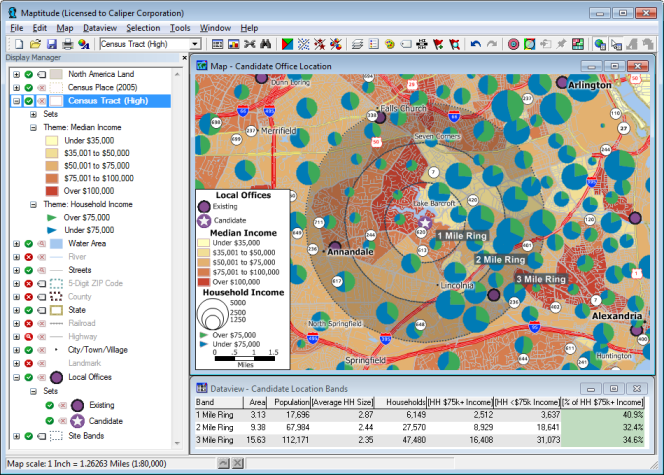Open the Selection menu

tap(142, 28)
